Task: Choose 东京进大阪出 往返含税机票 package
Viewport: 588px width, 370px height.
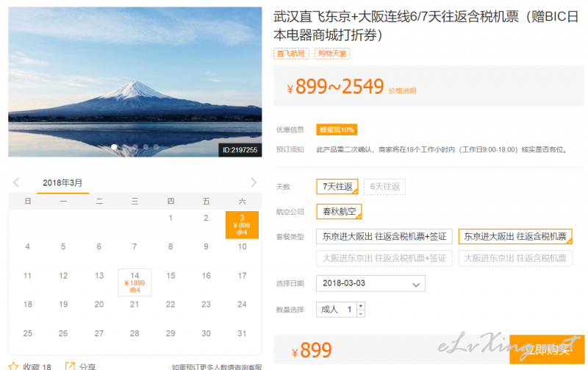Action: 515,236
